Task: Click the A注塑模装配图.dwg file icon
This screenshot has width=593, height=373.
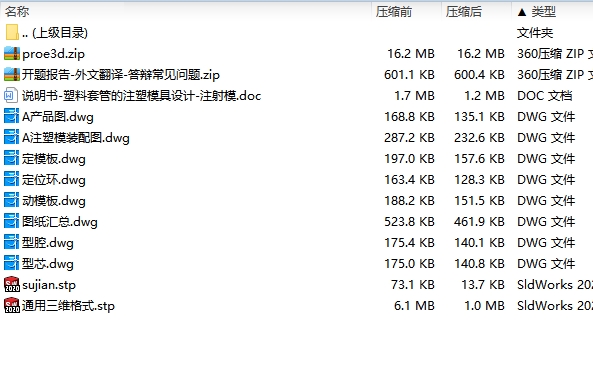Action: point(11,138)
